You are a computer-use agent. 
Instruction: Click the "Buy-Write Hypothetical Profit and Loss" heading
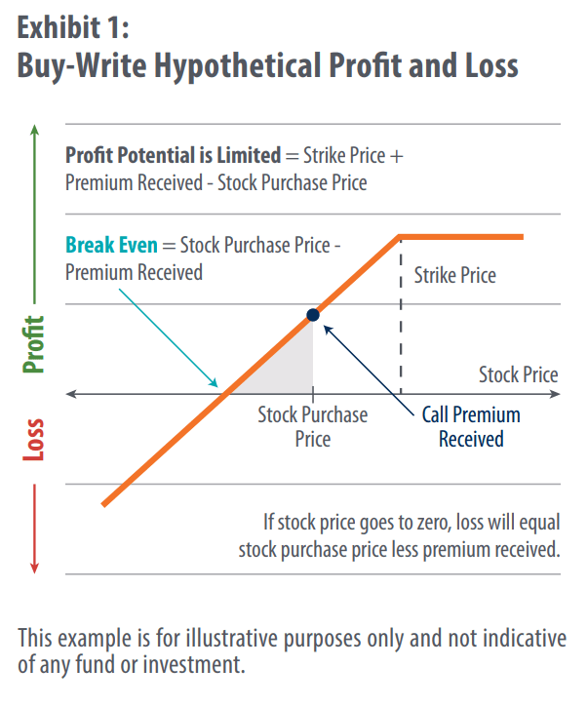pos(267,65)
